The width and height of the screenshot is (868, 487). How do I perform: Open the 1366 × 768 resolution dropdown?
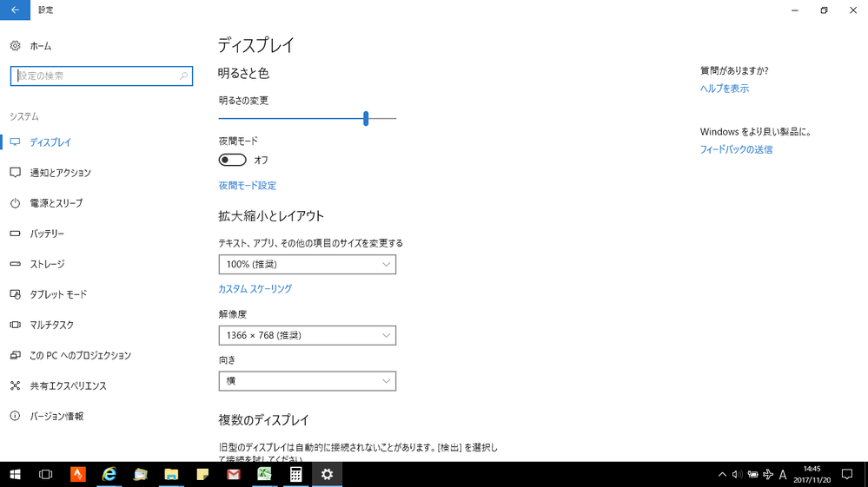(307, 336)
